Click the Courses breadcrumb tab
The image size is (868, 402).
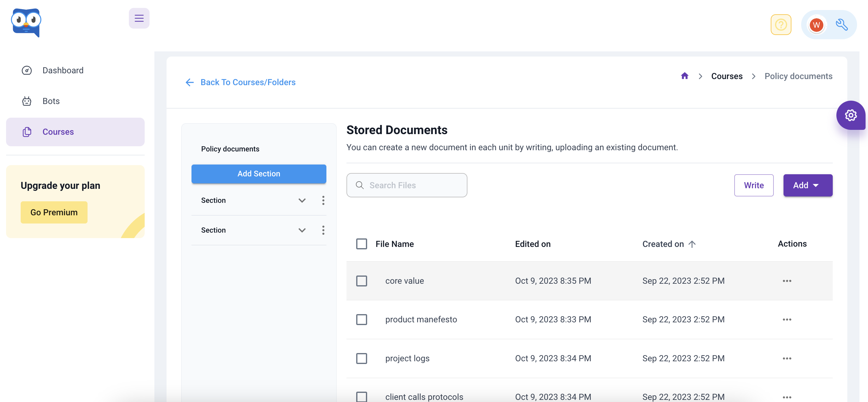click(x=727, y=76)
